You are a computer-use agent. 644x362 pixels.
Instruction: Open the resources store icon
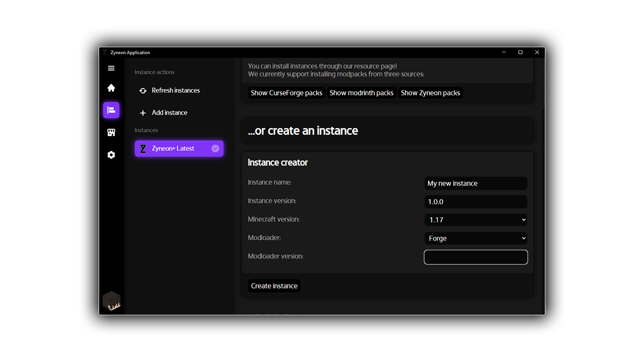pyautogui.click(x=111, y=133)
